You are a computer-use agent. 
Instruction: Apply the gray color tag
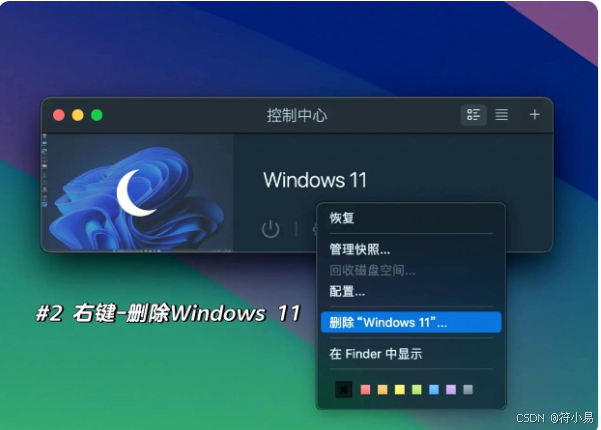tap(468, 390)
